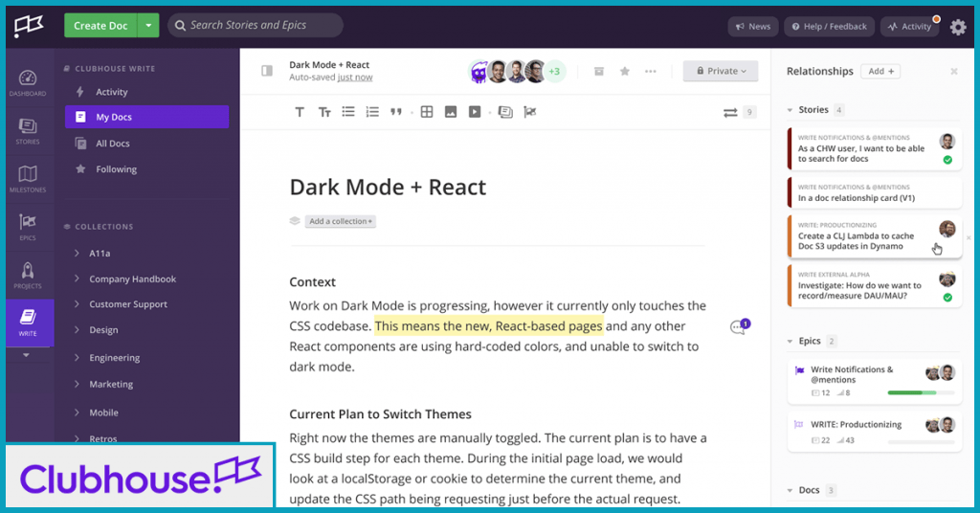Expand the Customer Support collection
Screen dimensions: 980x513
point(77,304)
